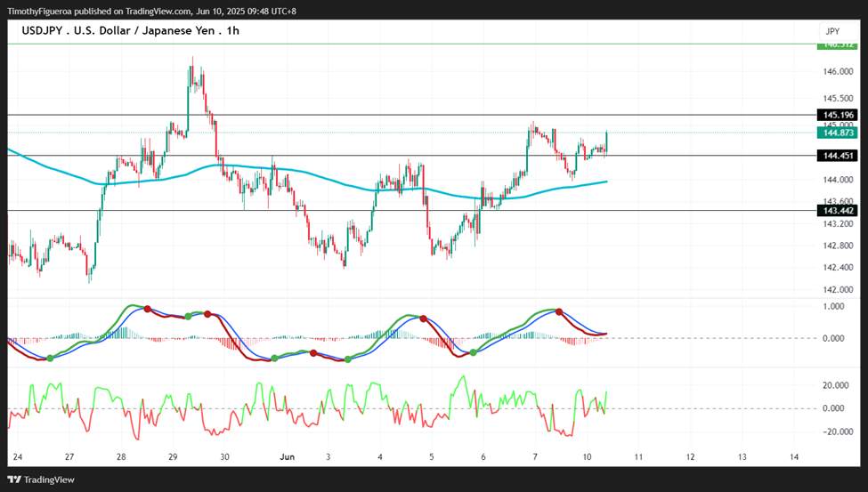868x492 pixels.
Task: Select date 30 on the time axis
Action: tap(224, 457)
